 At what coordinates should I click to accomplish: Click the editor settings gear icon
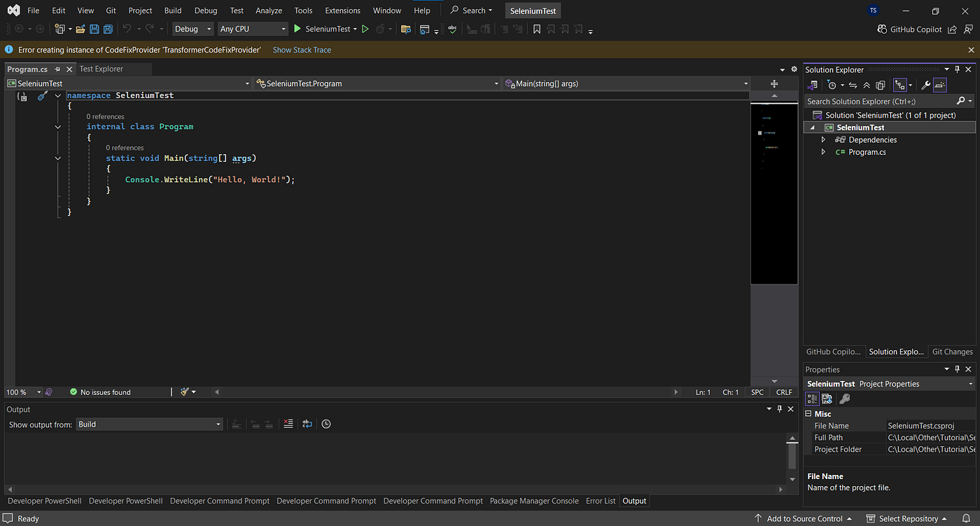(794, 69)
